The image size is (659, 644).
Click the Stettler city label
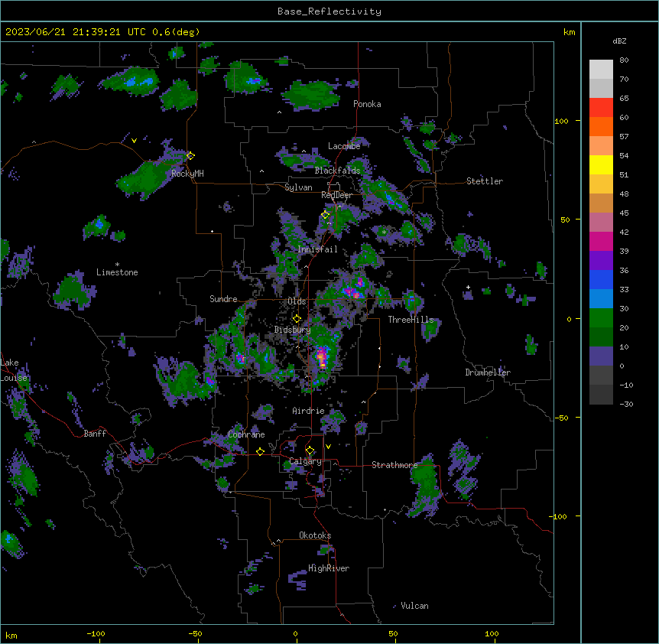point(485,181)
